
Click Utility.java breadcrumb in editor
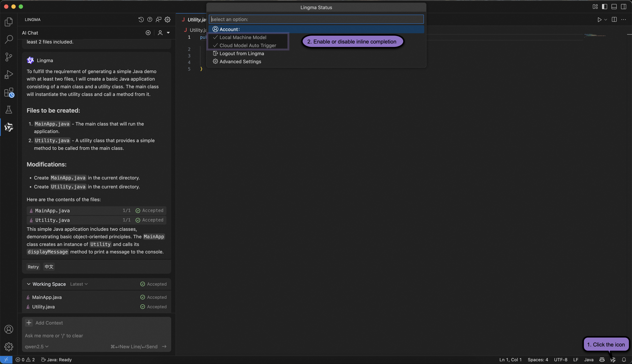pyautogui.click(x=195, y=30)
